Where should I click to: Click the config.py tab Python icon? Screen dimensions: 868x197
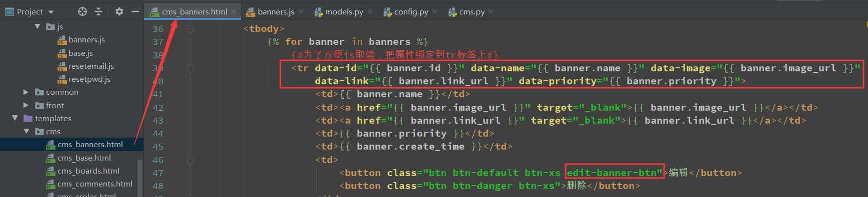tap(387, 12)
